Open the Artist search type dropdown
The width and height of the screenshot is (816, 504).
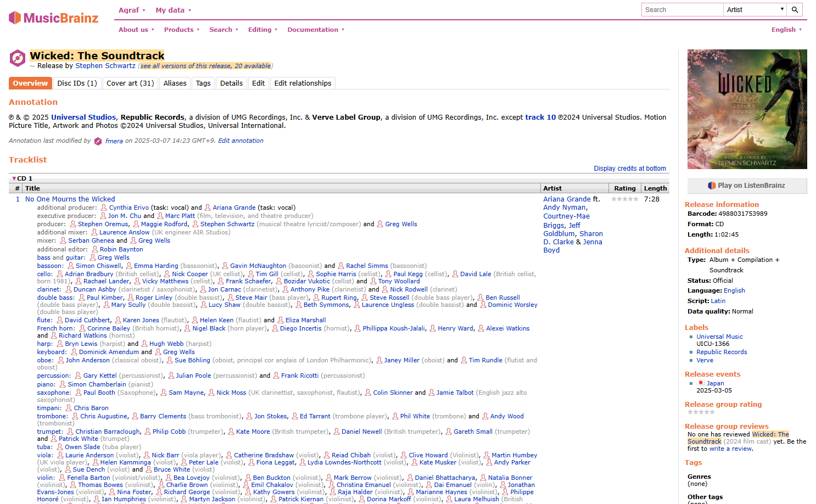click(x=755, y=10)
